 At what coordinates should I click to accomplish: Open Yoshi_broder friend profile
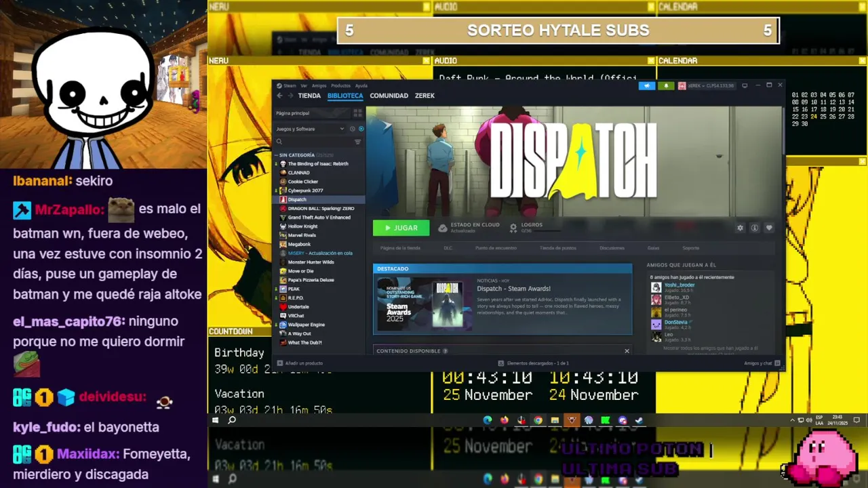679,285
